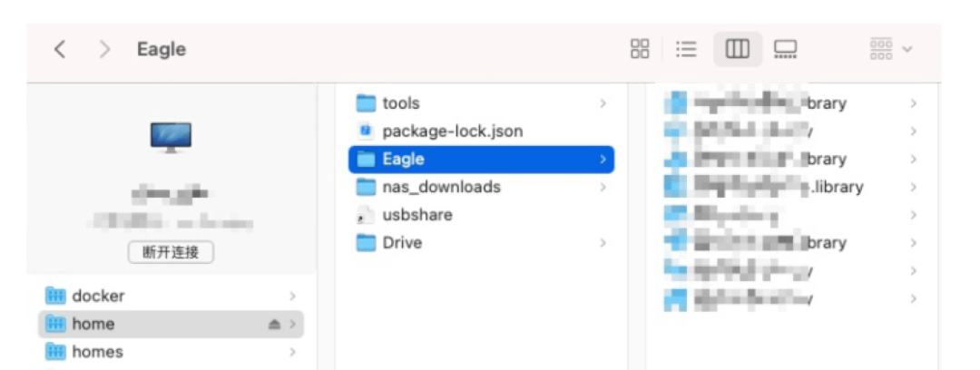Image resolution: width=980 pixels, height=370 pixels.
Task: Click the Eagle folder icon
Action: [366, 160]
